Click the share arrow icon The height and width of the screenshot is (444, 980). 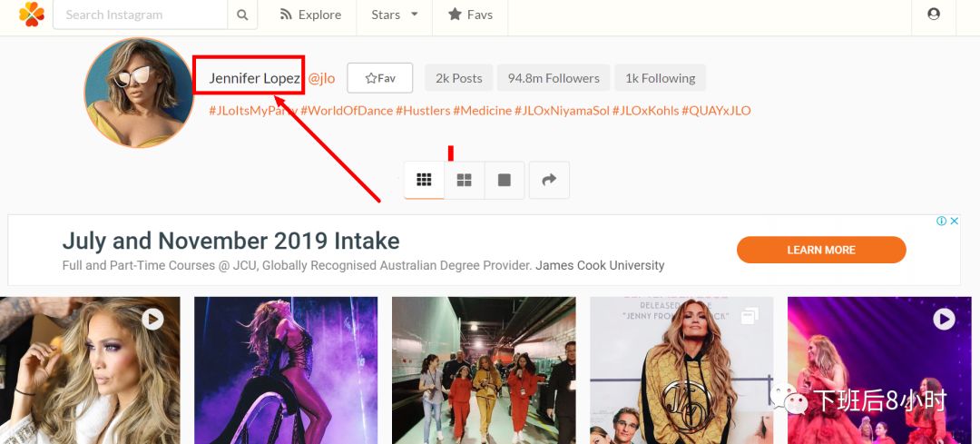click(548, 180)
